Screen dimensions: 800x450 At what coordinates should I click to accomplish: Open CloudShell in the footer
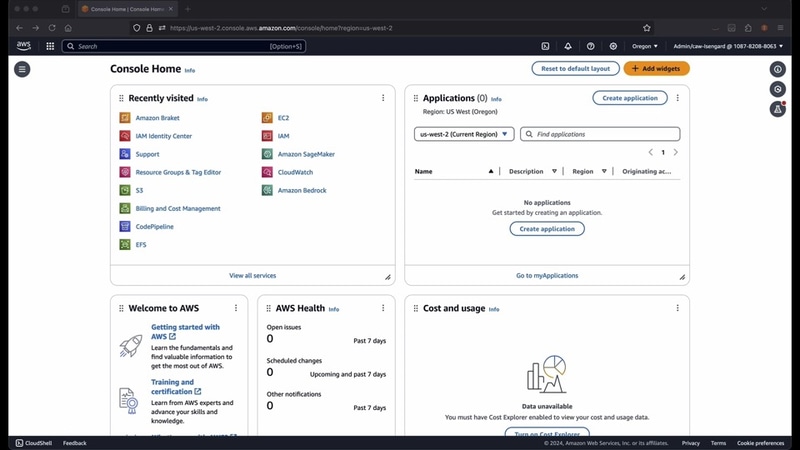34,443
